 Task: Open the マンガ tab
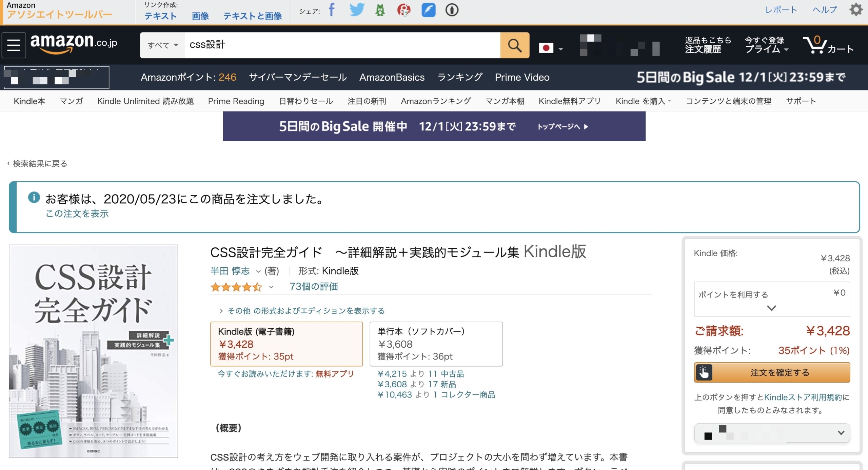[x=71, y=101]
